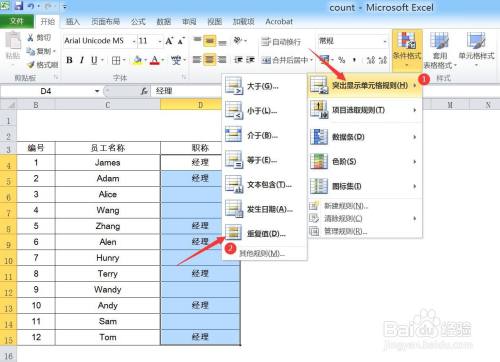Screen dimensions: 500x362
Task: Switch to the Acrobat tab
Action: 279,22
